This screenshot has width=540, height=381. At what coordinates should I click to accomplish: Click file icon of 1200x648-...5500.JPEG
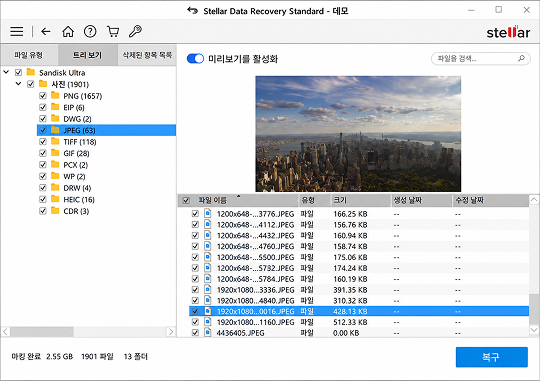pyautogui.click(x=208, y=257)
